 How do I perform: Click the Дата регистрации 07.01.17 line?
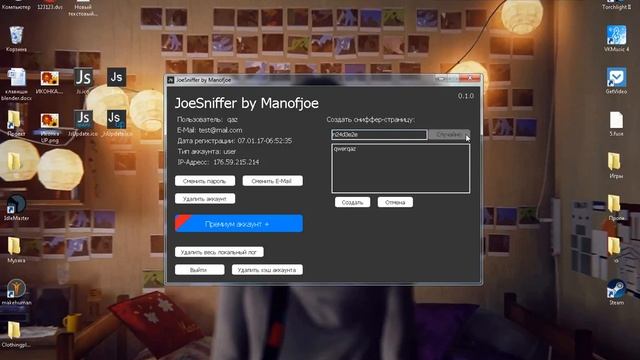(x=235, y=141)
